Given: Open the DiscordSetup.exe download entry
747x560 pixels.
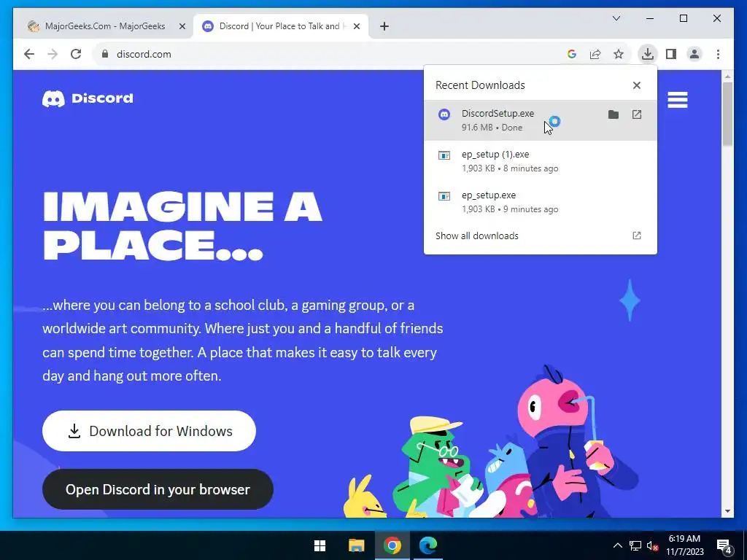Looking at the screenshot, I should [x=541, y=120].
